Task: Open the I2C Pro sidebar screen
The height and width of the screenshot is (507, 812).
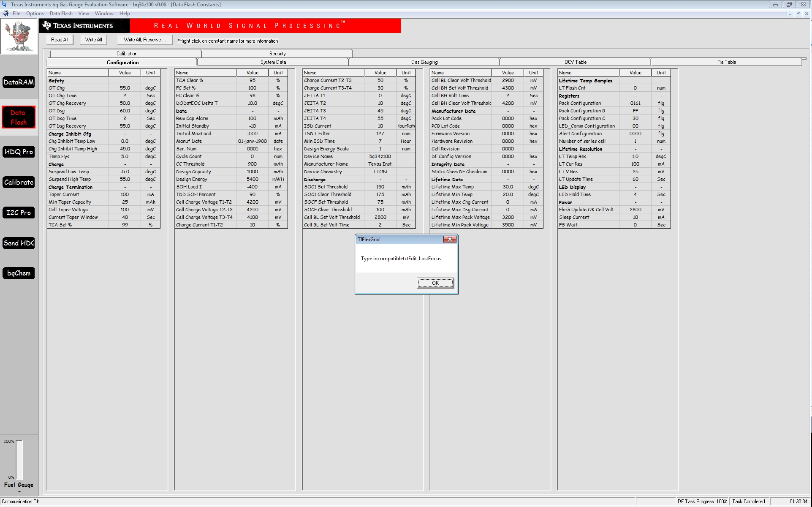Action: point(19,213)
